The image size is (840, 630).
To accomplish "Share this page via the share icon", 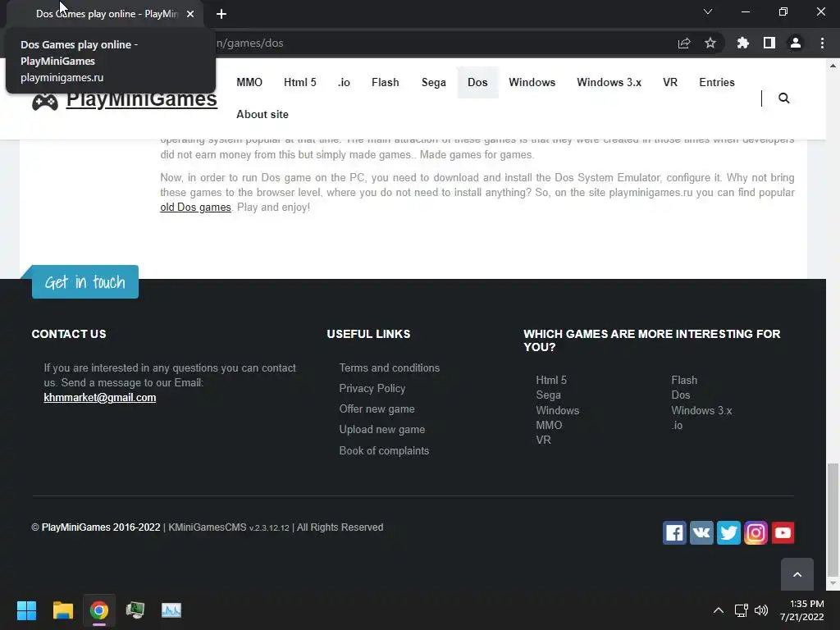I will (684, 43).
